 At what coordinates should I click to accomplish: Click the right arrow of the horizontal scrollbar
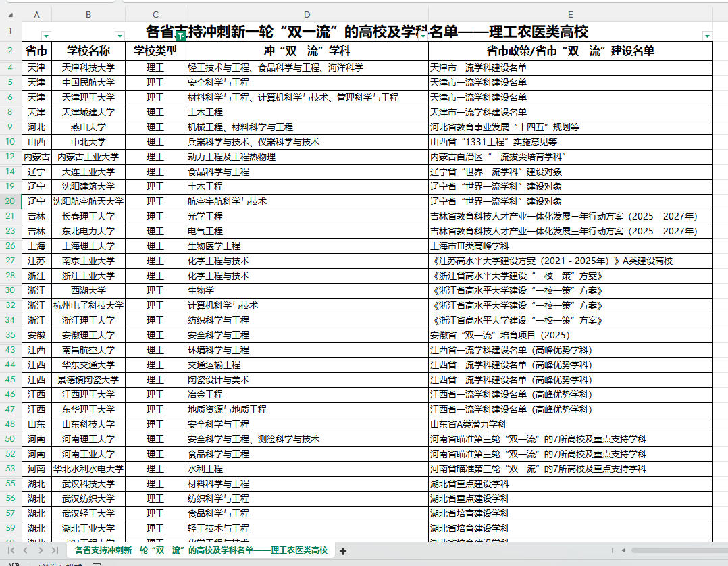(723, 551)
